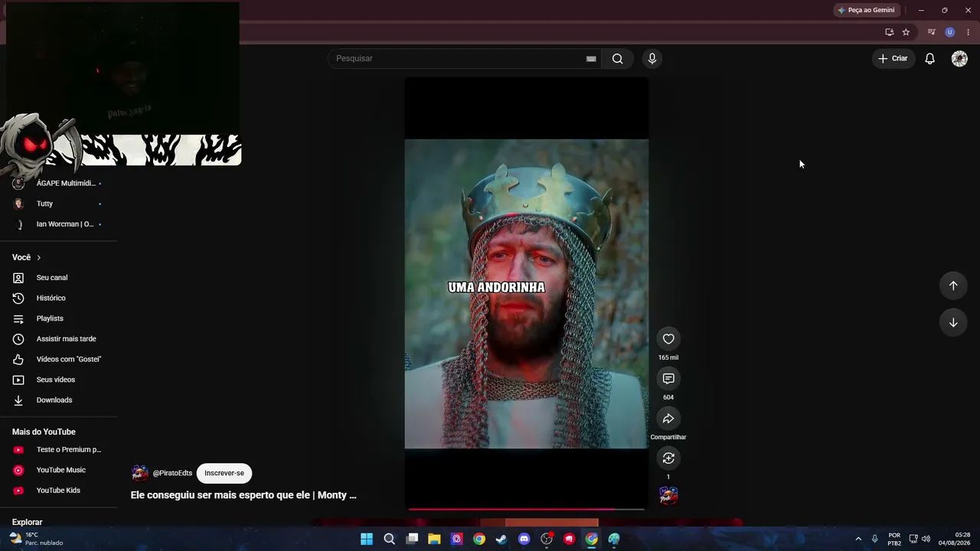Screen dimensions: 980x551
Task: Open the on-screen keyboard in search box
Action: point(591,59)
